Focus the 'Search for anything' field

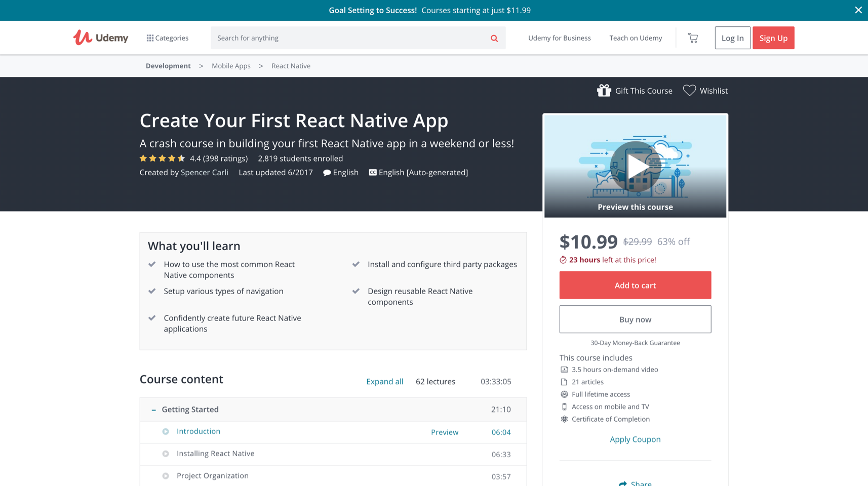(x=349, y=38)
